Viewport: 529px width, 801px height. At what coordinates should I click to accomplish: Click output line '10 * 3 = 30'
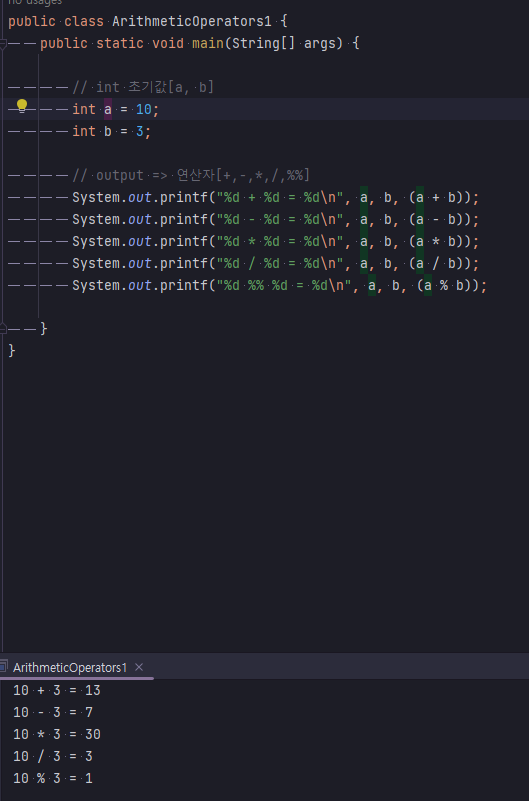coord(57,735)
